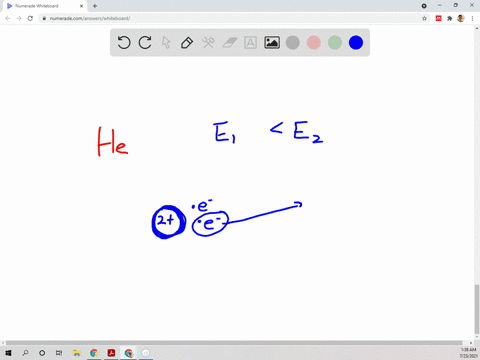Open the Chrome three-dot menu
Screen dimensions: 480x360
tap(472, 18)
